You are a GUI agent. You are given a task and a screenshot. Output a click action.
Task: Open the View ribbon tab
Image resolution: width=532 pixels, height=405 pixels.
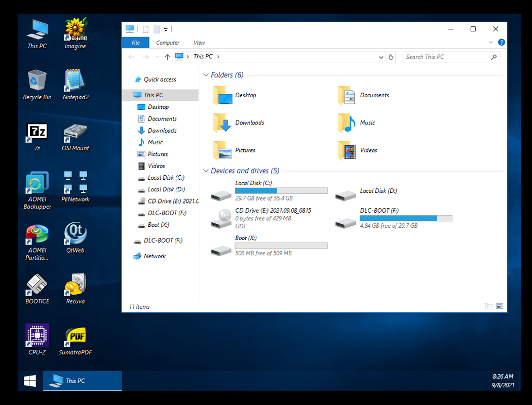199,43
